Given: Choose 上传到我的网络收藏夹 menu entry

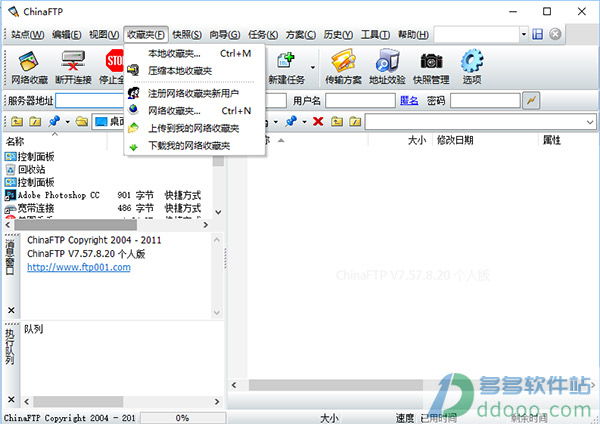Looking at the screenshot, I should coord(194,128).
